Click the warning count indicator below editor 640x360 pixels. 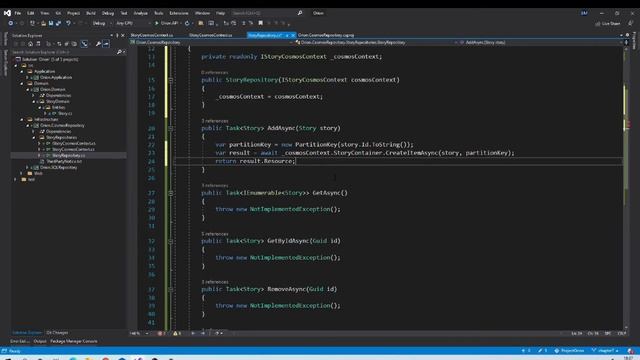point(177,333)
